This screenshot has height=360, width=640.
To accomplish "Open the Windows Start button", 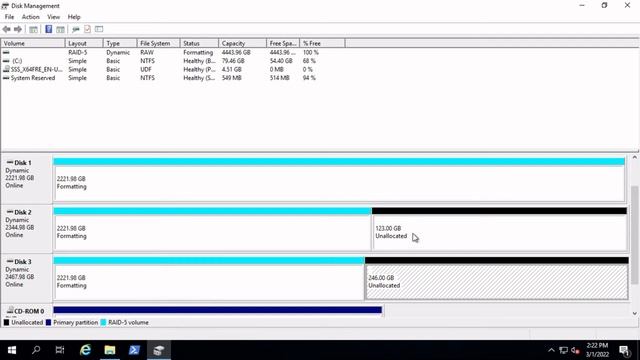I will click(x=12, y=350).
